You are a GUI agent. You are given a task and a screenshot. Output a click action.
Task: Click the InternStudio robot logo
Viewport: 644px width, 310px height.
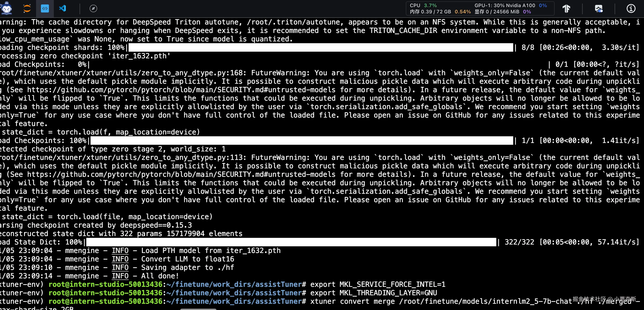pyautogui.click(x=6, y=8)
